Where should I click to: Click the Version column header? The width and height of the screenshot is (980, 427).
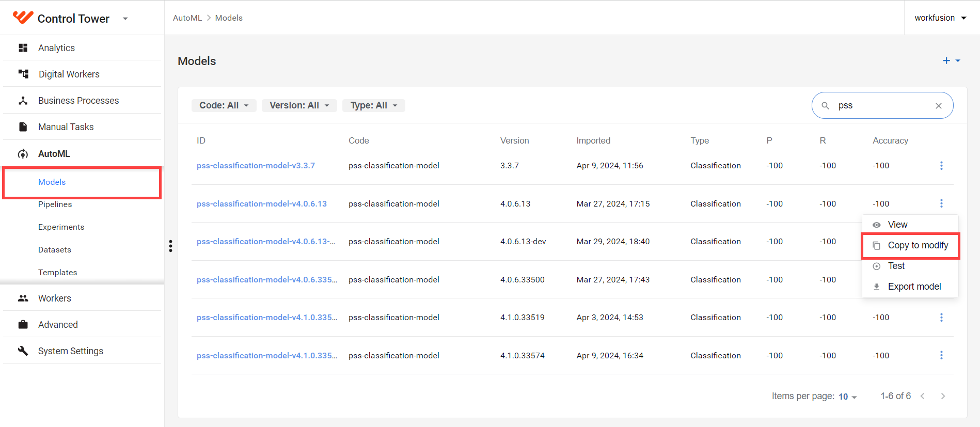pos(515,140)
